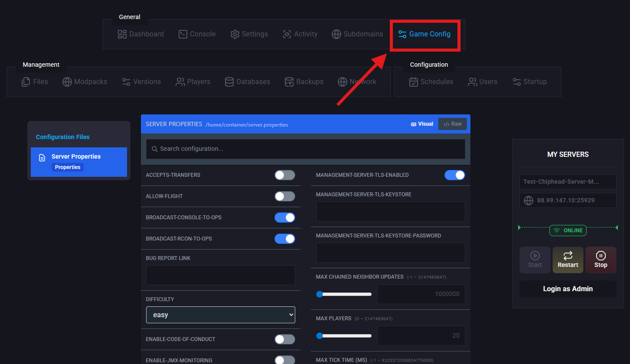The width and height of the screenshot is (630, 364).
Task: Select the Visual editor view
Action: click(x=422, y=124)
